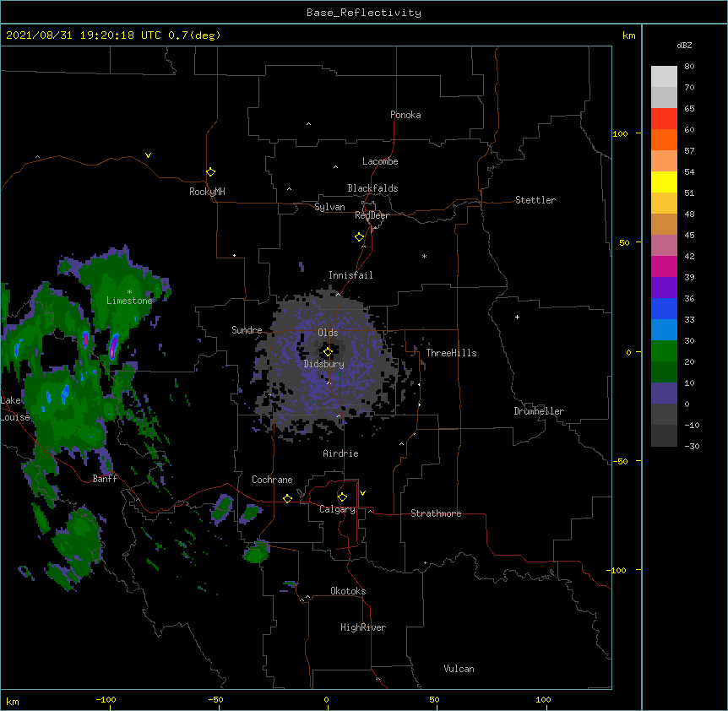Click the Banff label
This screenshot has width=728, height=711.
[105, 479]
